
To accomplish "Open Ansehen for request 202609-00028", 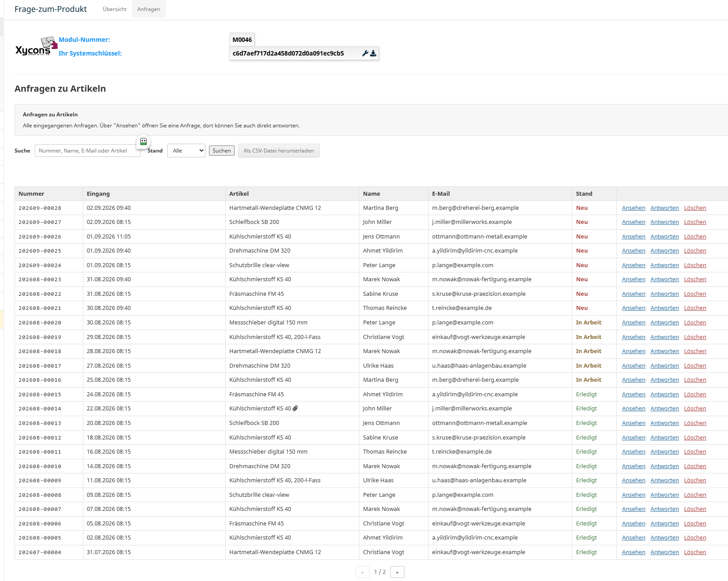I will [634, 208].
